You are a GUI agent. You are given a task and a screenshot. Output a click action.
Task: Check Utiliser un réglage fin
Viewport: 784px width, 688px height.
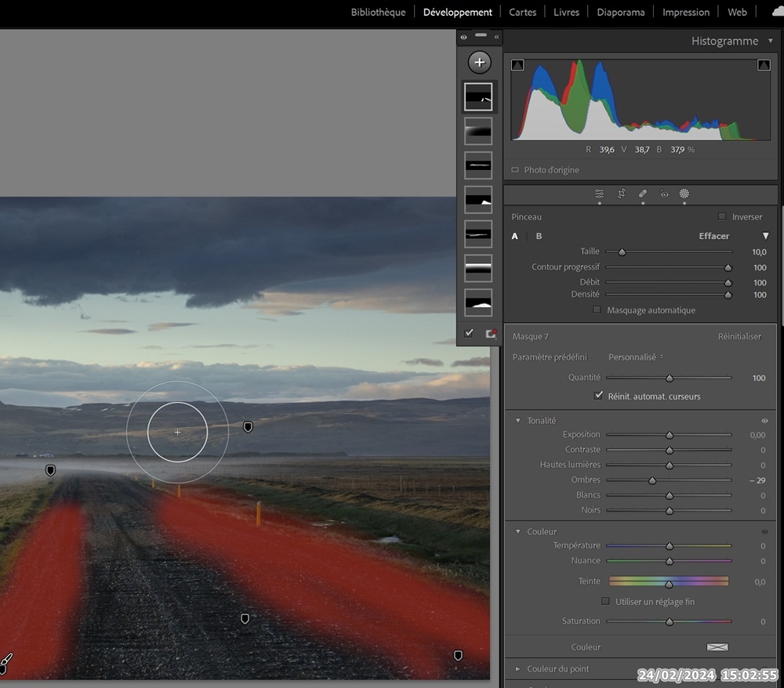[x=605, y=602]
